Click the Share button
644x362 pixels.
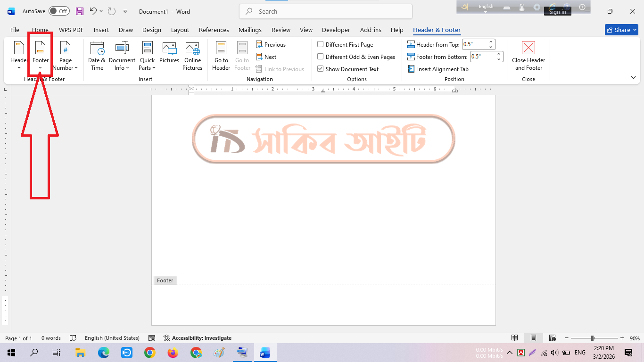pos(621,30)
